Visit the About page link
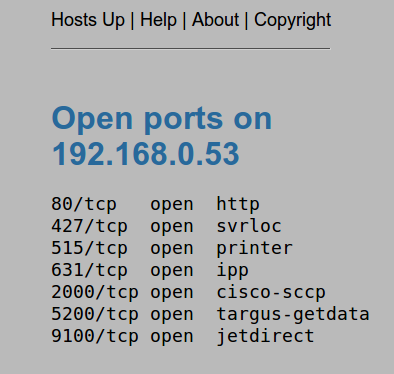This screenshot has width=394, height=374. [215, 20]
